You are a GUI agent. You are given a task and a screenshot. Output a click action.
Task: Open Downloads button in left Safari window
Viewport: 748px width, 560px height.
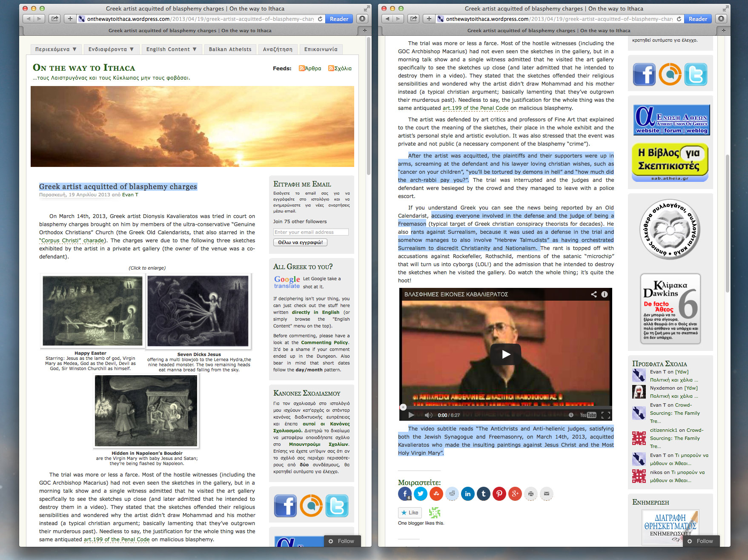[362, 19]
